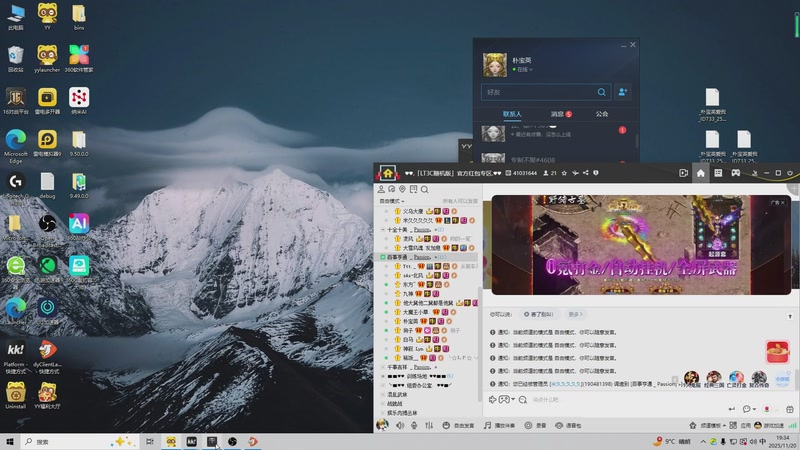Click the OBS icon in taskbar
800x450 pixels.
[232, 441]
